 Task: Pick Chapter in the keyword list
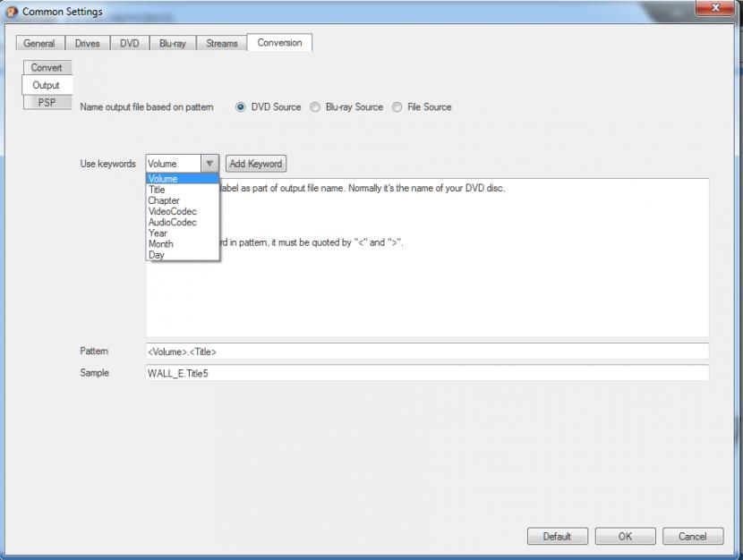[x=183, y=200]
